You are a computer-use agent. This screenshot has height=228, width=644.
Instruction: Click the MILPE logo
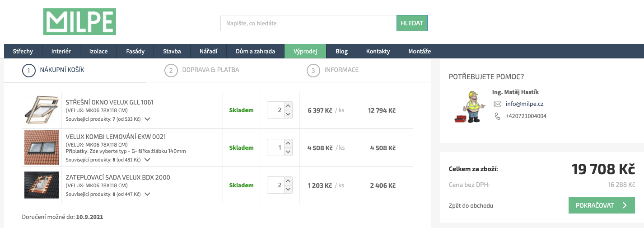click(79, 22)
